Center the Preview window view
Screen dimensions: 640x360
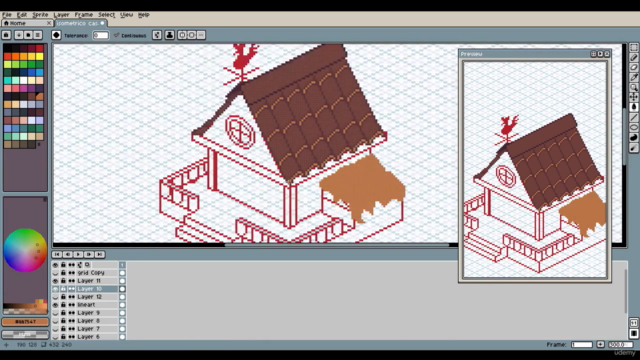[593, 54]
